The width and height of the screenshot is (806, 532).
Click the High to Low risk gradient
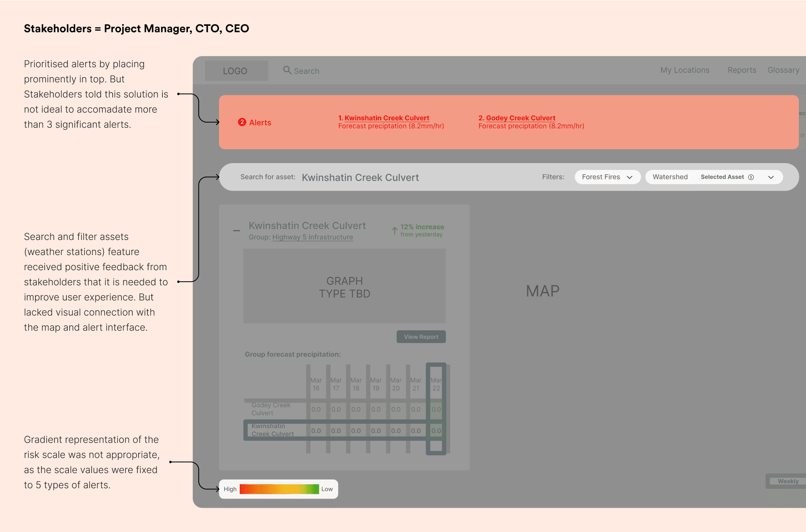click(x=279, y=489)
